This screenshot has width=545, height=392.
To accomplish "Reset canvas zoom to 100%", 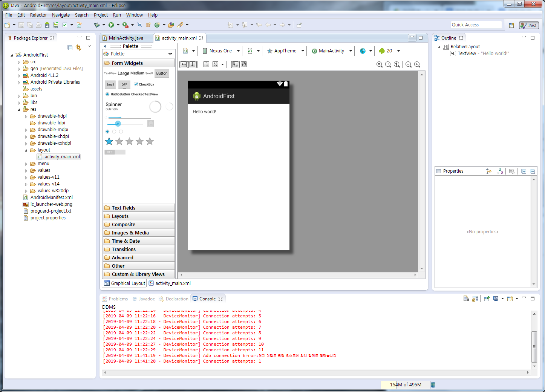I will pyautogui.click(x=397, y=64).
